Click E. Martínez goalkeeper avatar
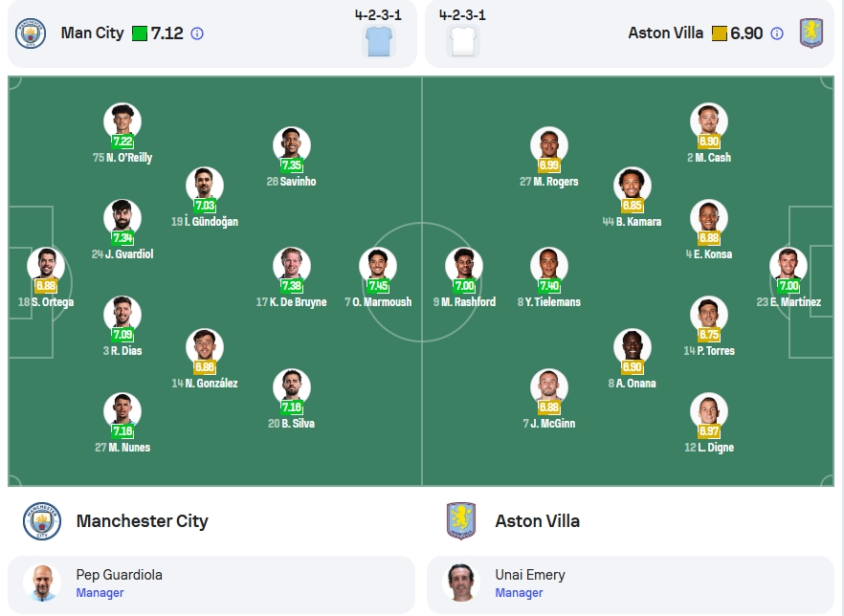Image resolution: width=844 pixels, height=616 pixels. [x=788, y=266]
